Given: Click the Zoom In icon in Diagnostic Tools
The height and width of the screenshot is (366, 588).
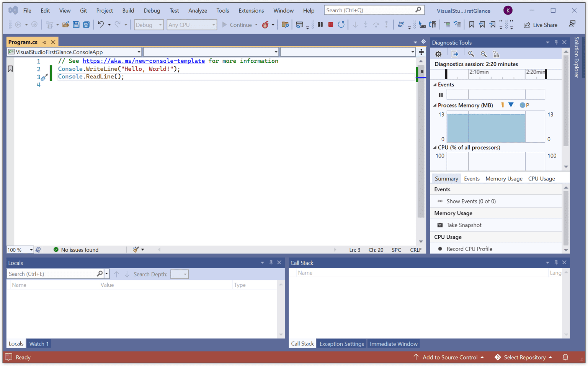Looking at the screenshot, I should point(471,54).
